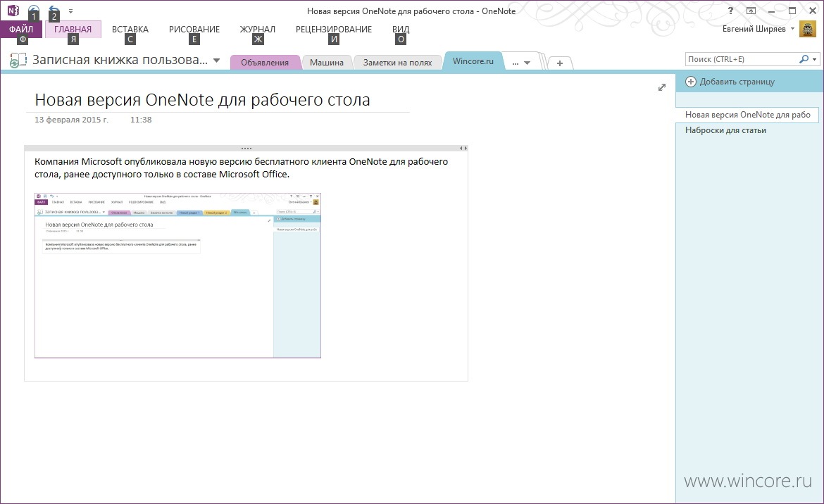Viewport: 824px width, 504px height.
Task: Select the Wincore.ru section tab
Action: [x=473, y=61]
